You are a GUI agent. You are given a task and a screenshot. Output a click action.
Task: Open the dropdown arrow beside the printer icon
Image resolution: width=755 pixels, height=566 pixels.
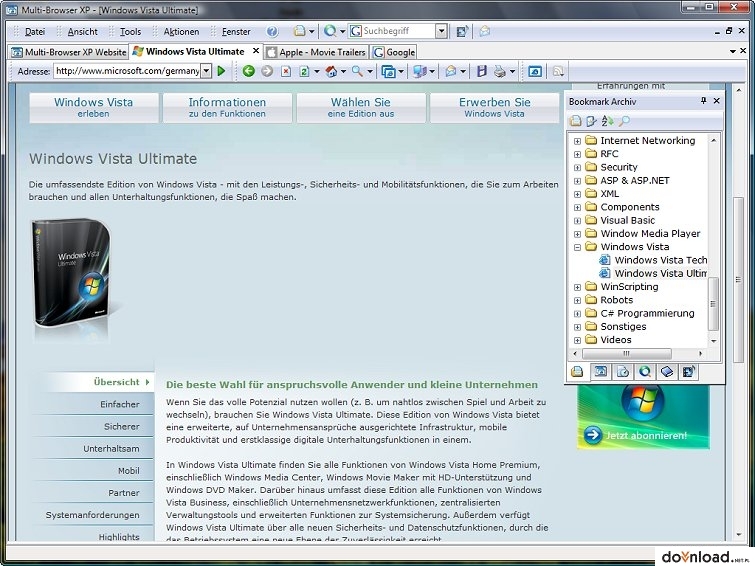pyautogui.click(x=512, y=72)
